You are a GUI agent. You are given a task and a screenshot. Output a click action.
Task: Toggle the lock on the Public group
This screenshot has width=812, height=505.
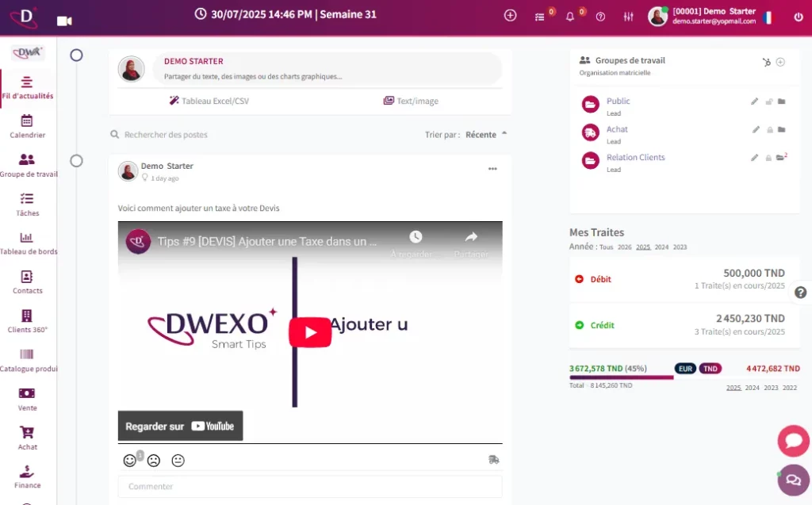768,101
